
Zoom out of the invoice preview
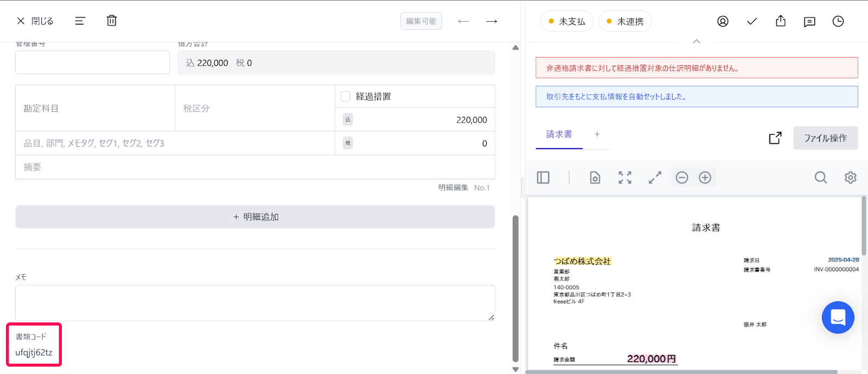click(x=682, y=178)
